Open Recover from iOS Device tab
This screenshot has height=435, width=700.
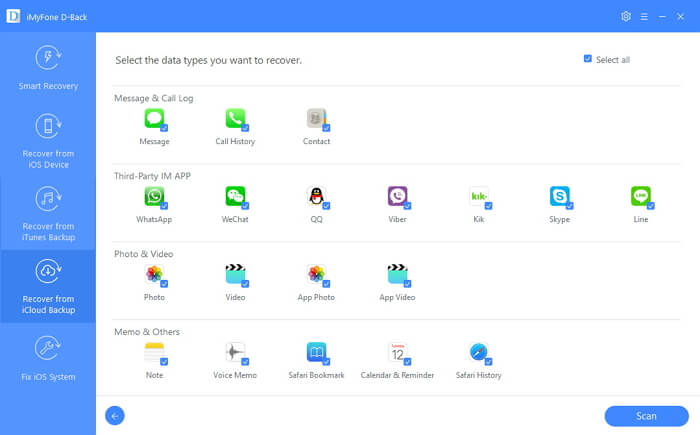point(48,141)
